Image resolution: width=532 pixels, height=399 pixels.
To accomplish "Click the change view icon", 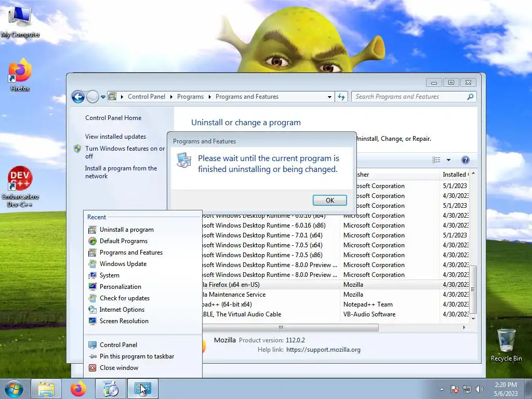I will (x=436, y=160).
